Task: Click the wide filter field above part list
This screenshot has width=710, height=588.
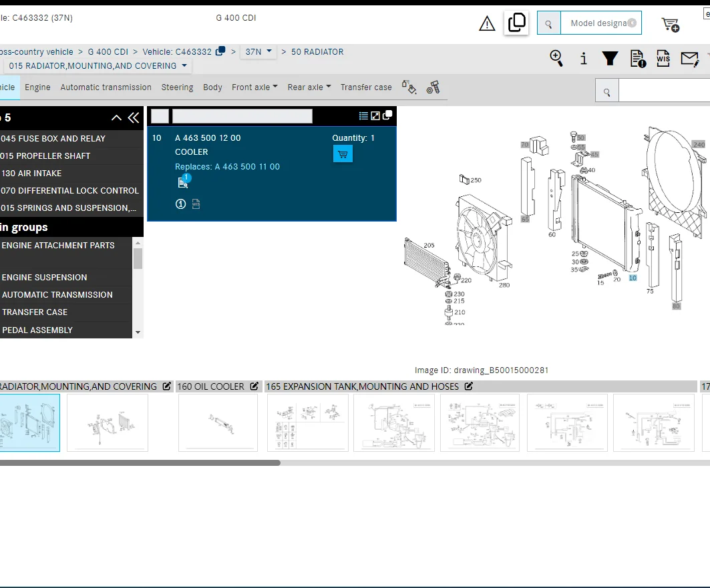Action: click(x=242, y=116)
